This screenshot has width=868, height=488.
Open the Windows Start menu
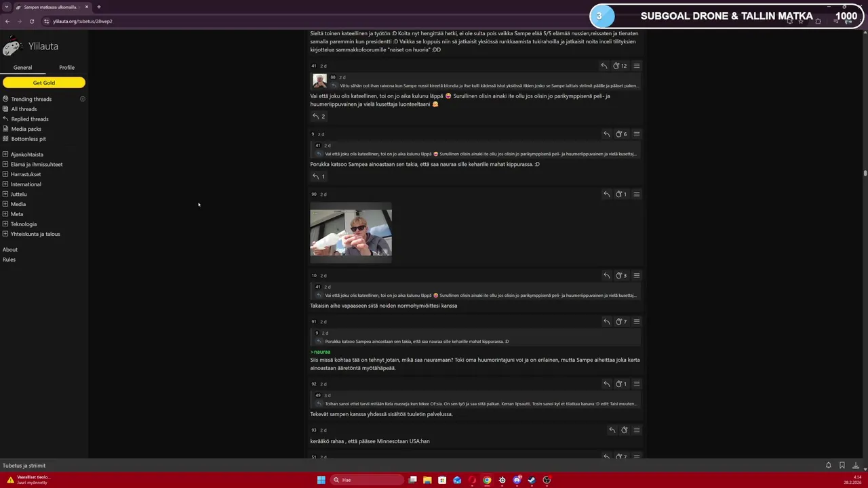(321, 480)
